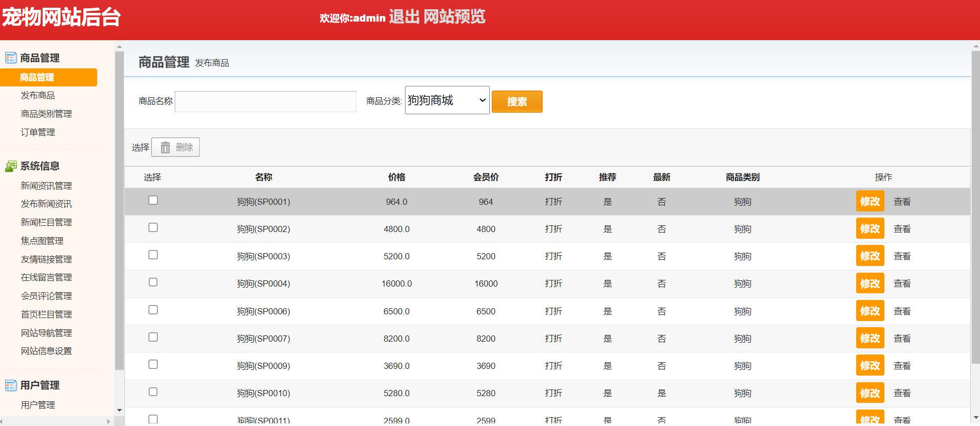Click the sidebar vertical scrollbar thumb
The width and height of the screenshot is (980, 426).
click(x=119, y=210)
